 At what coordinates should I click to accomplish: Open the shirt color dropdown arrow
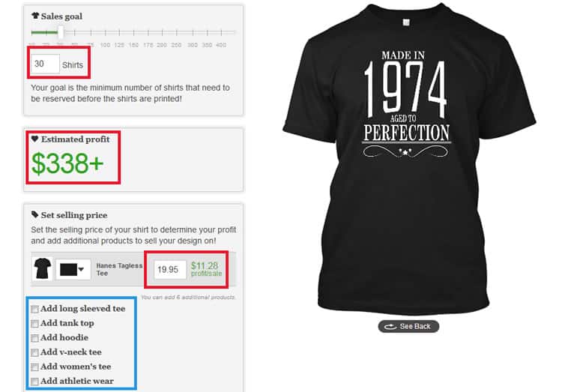(x=82, y=269)
